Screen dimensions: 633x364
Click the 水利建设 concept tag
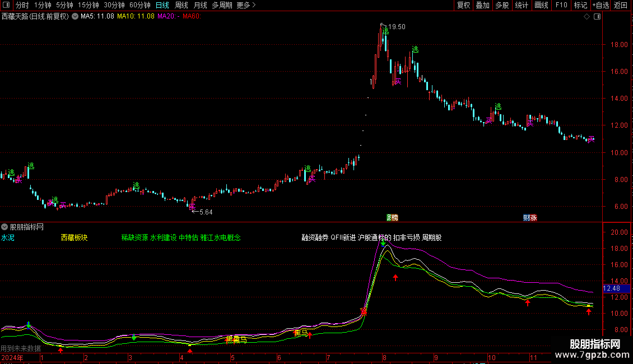click(164, 237)
